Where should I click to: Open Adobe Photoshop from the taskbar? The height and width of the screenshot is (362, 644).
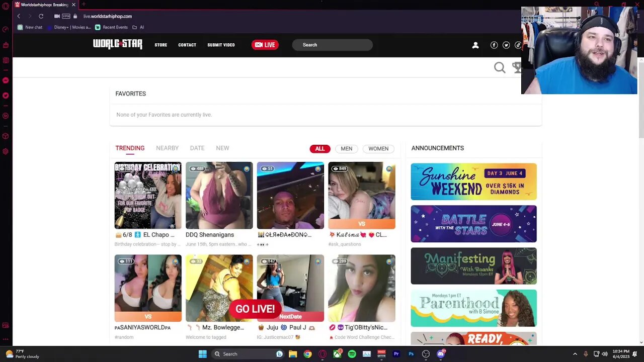pos(411,354)
